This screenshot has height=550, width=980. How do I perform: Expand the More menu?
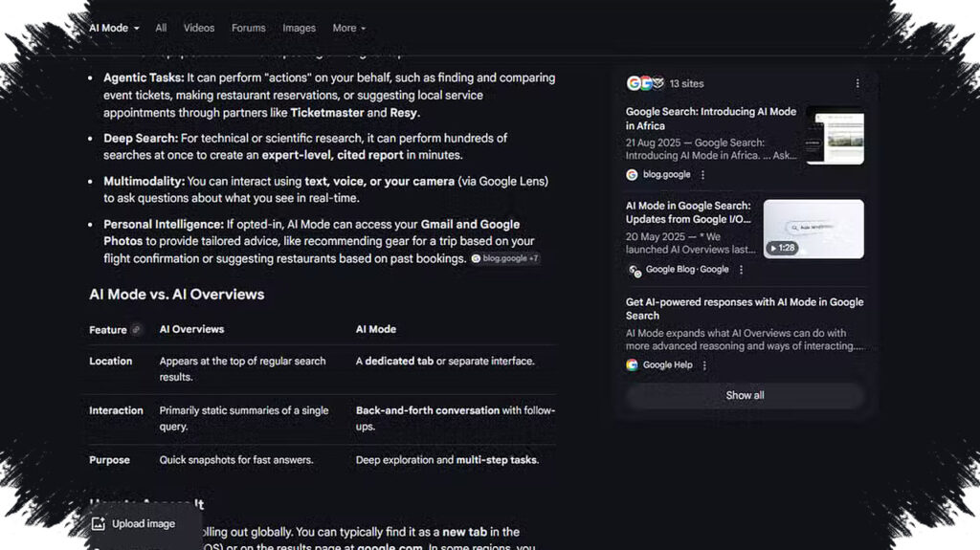(348, 28)
